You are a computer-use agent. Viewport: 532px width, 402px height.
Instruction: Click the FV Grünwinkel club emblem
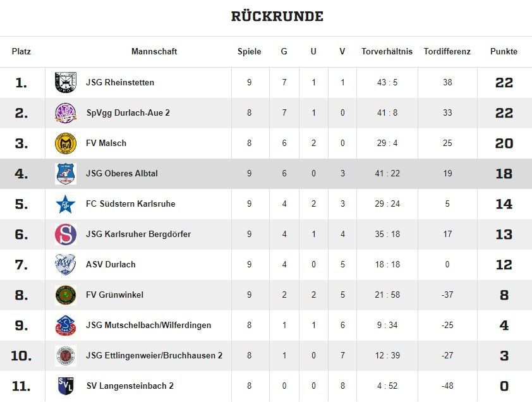[x=66, y=295]
